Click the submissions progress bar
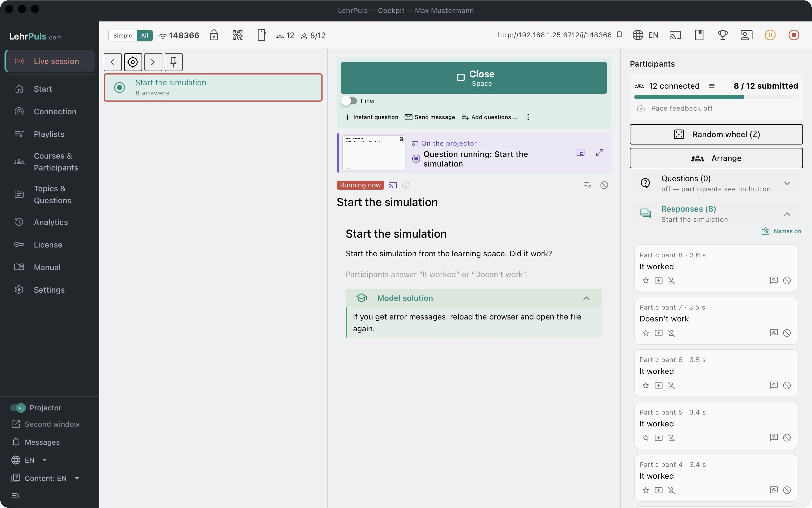This screenshot has height=508, width=812. pyautogui.click(x=716, y=97)
